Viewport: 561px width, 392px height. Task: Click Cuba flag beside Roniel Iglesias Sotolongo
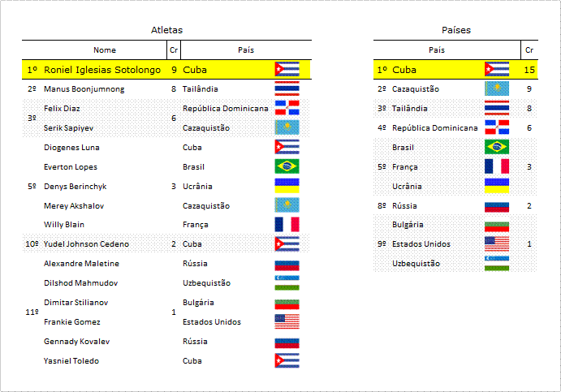(287, 69)
